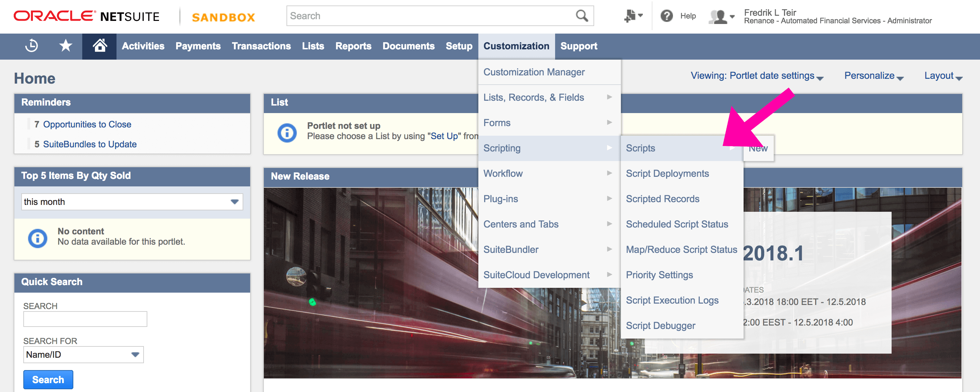The width and height of the screenshot is (980, 392).
Task: Open the 'this month' period dropdown
Action: 132,202
